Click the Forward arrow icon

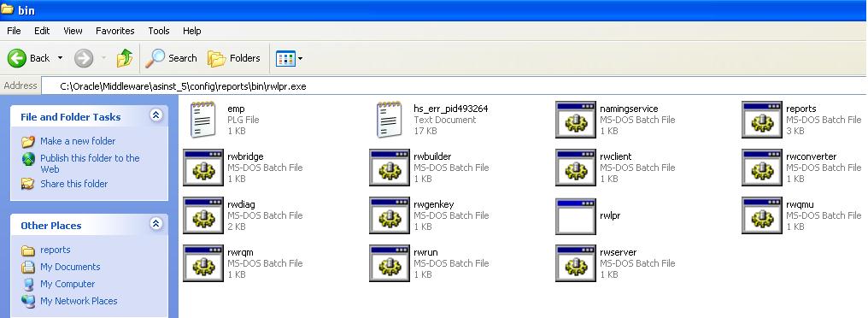[84, 58]
